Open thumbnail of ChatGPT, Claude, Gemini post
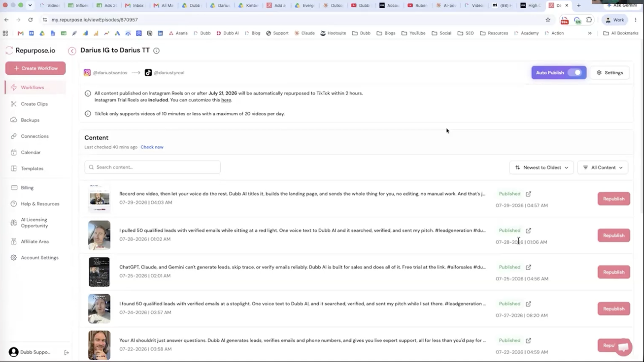 click(x=99, y=272)
